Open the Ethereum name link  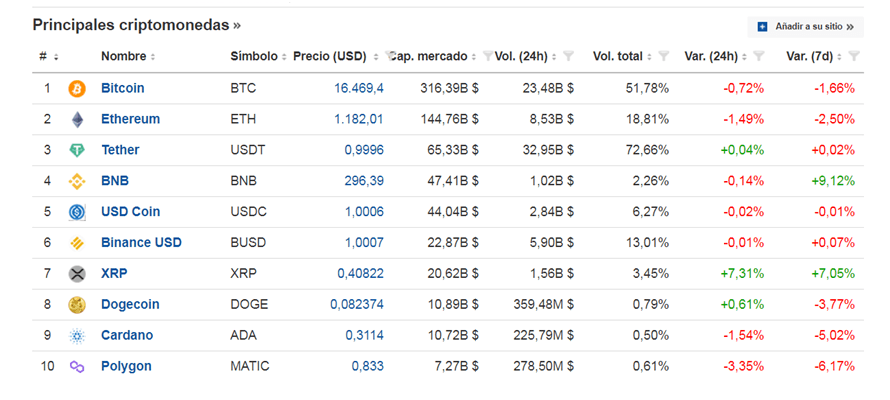tap(131, 119)
